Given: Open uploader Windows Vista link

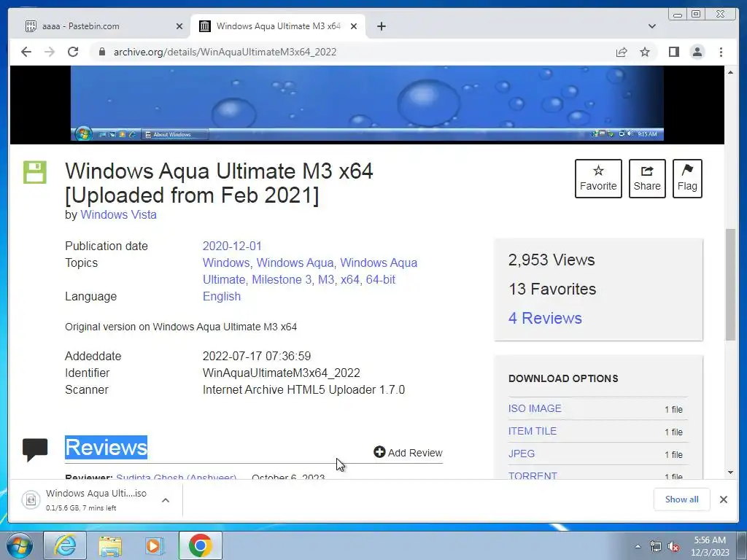Looking at the screenshot, I should 118,215.
